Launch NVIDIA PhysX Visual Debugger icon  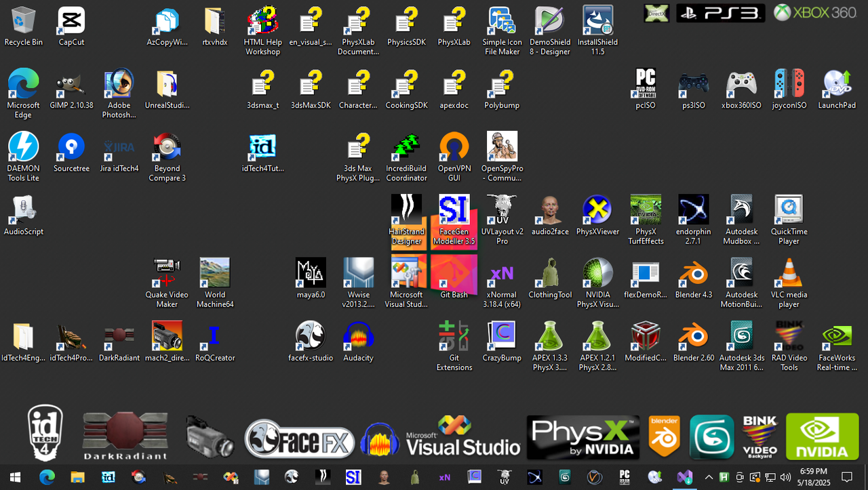[x=597, y=283]
